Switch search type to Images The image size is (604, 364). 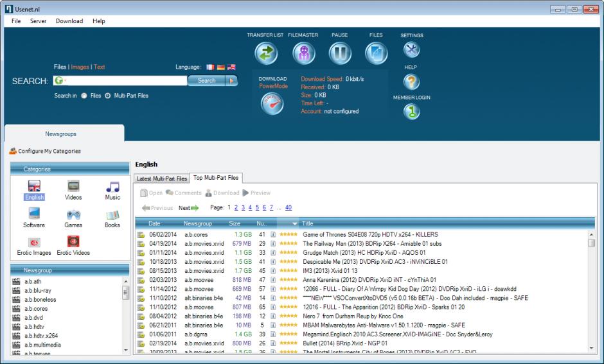[x=80, y=67]
